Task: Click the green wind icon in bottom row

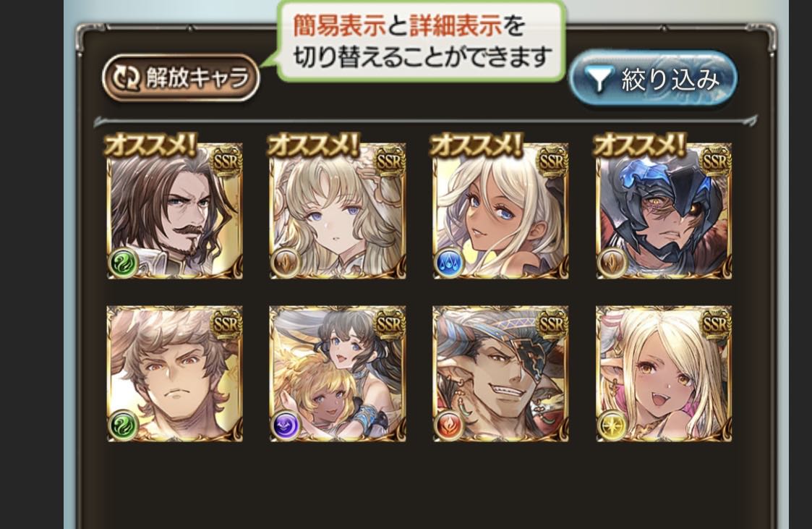Action: 123,426
